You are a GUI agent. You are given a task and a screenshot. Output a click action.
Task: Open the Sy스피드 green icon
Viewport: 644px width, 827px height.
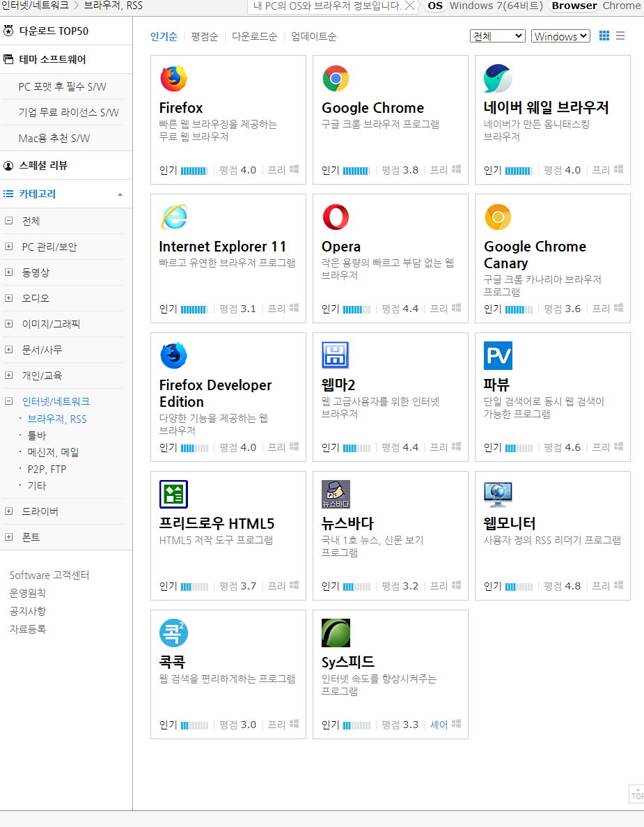336,633
